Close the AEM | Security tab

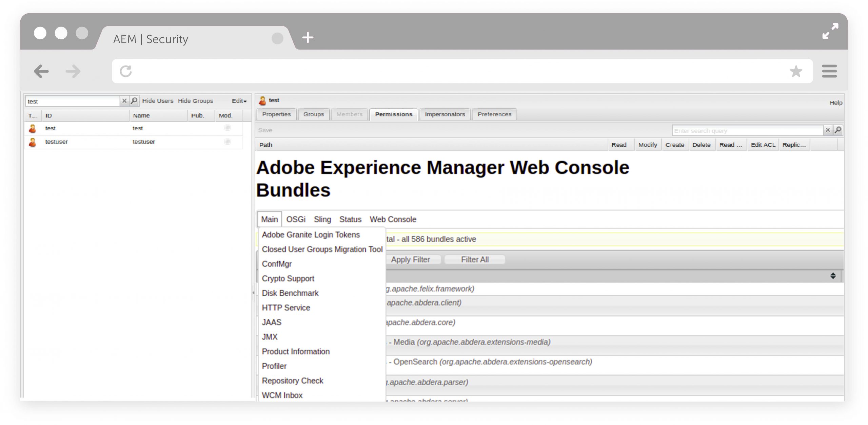click(x=277, y=38)
